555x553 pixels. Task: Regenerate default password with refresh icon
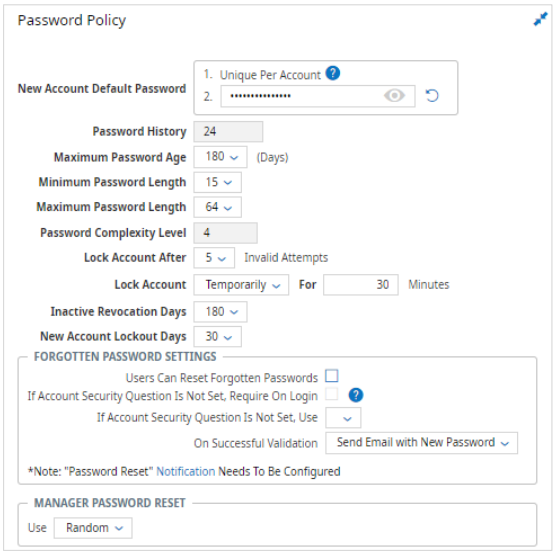click(x=432, y=96)
